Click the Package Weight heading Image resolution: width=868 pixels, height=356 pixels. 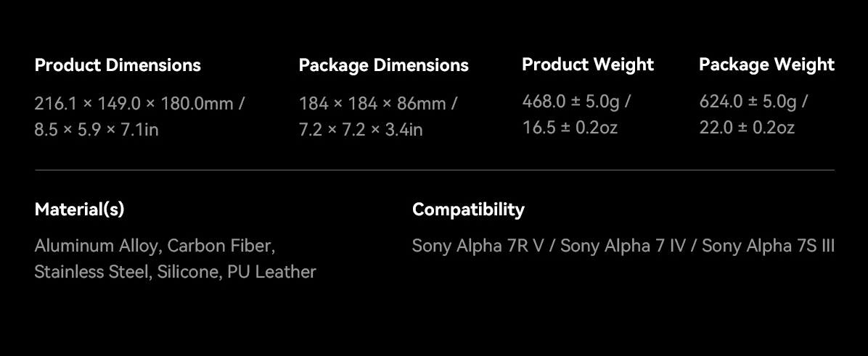click(766, 65)
